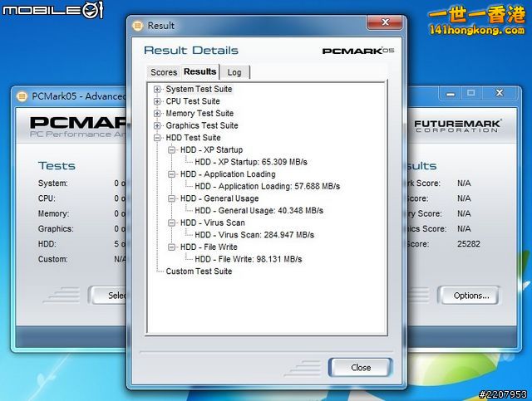Expand the CPU Test Suite node
Screen dimensions: 532x401
tap(157, 101)
